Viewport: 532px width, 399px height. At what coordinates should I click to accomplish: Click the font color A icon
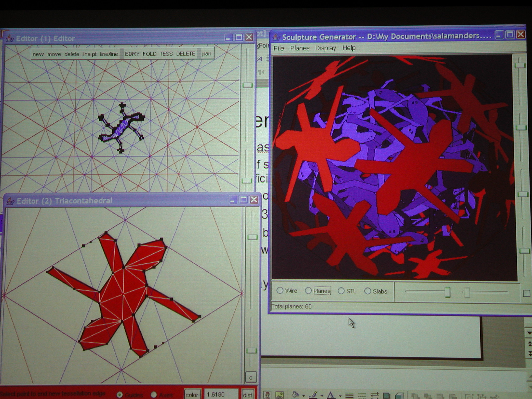coord(330,395)
